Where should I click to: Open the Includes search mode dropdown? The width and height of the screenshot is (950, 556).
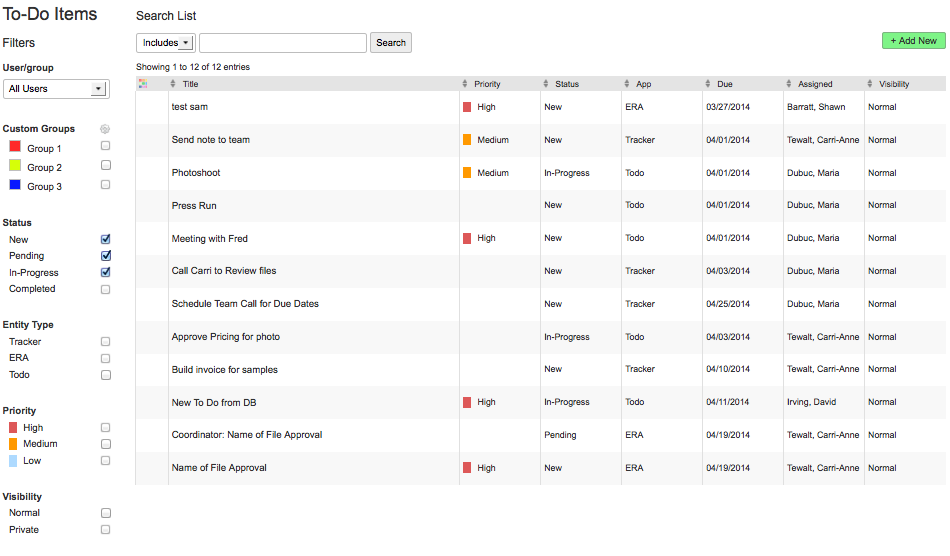(165, 42)
